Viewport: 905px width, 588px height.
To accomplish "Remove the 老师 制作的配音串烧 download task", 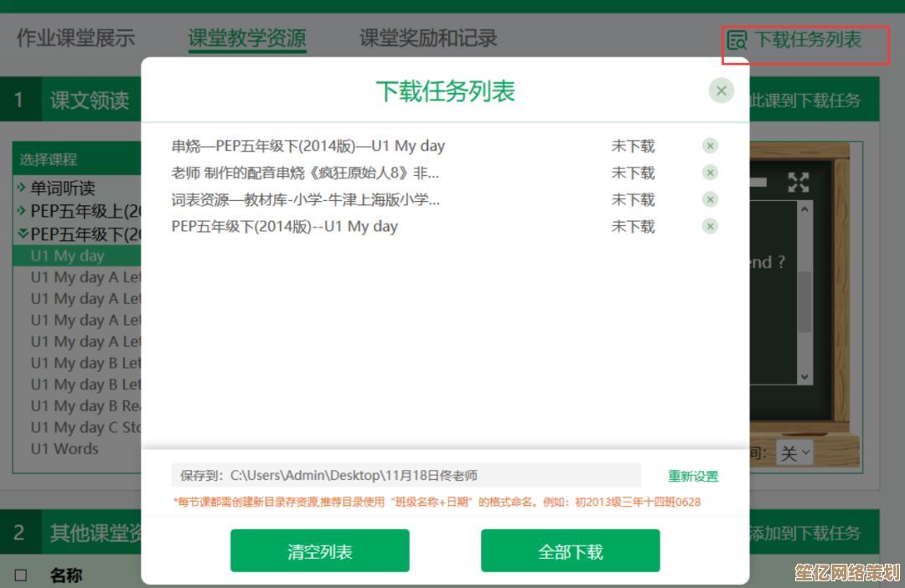I will (710, 173).
